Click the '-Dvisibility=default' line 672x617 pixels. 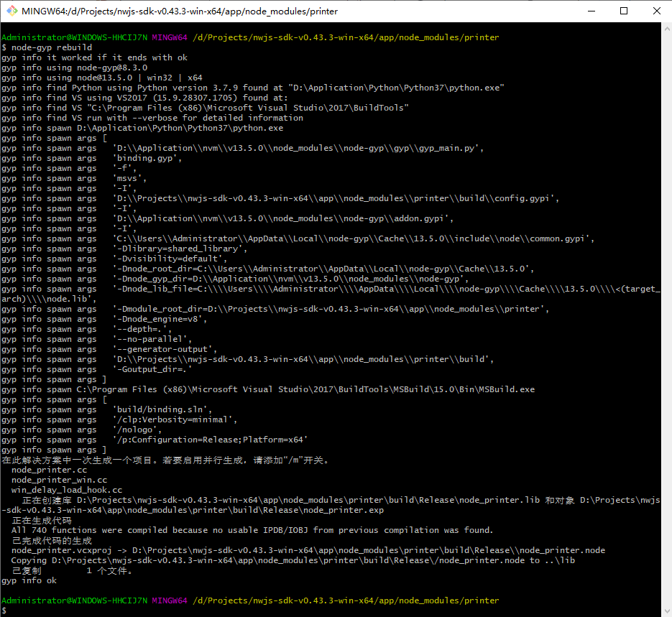tap(114, 259)
